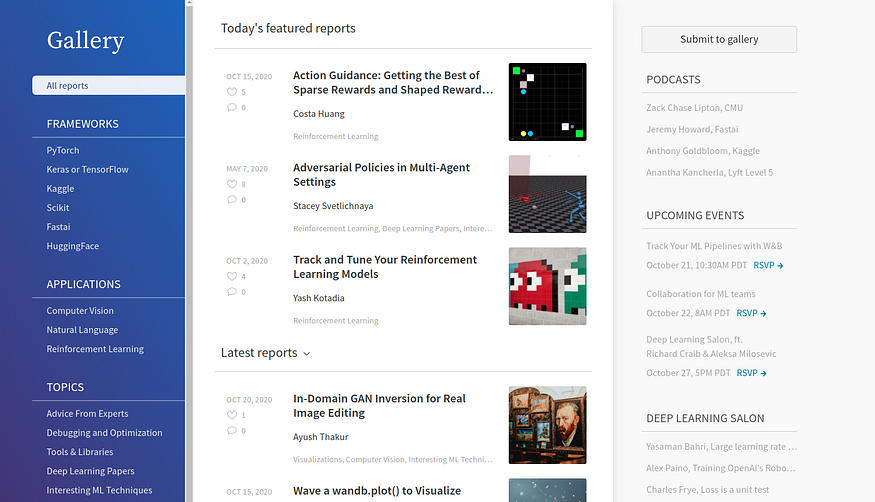Open Deep Learning Papers topic
Viewport: 875px width, 502px height.
[90, 471]
